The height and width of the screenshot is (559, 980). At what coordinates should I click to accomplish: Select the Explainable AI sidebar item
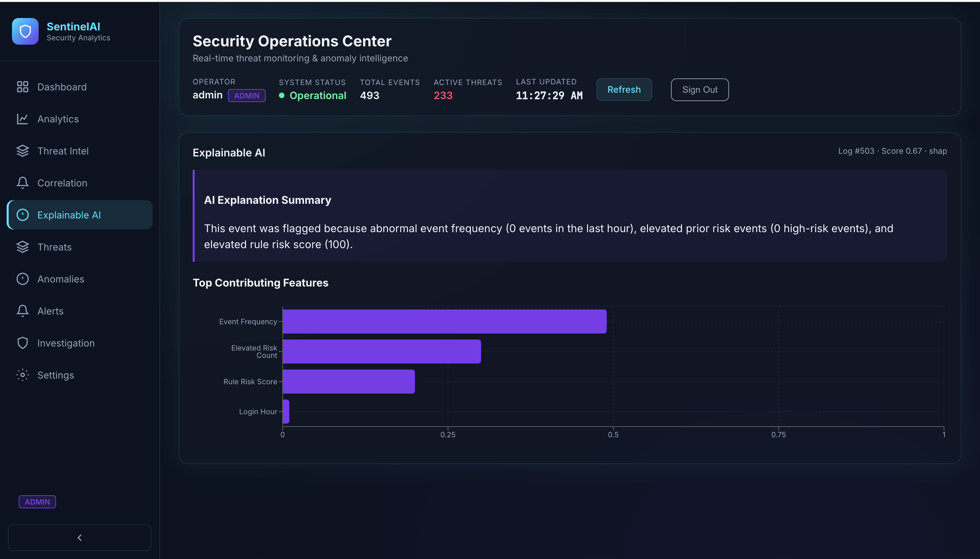[80, 215]
